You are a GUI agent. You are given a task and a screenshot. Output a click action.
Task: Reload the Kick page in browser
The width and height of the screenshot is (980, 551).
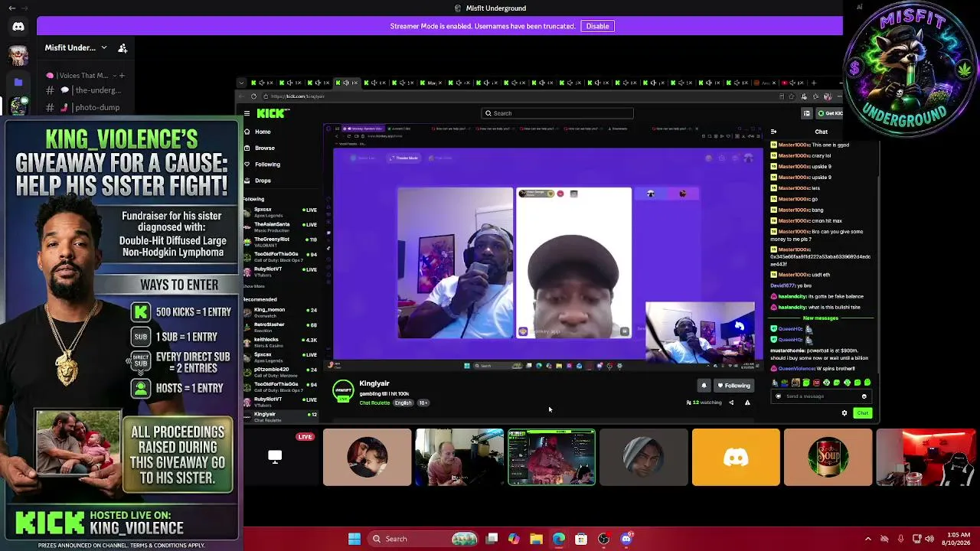point(253,96)
